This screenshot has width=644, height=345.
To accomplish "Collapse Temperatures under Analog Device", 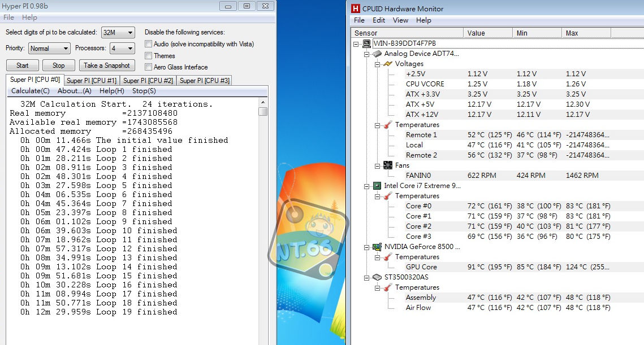I will click(378, 125).
